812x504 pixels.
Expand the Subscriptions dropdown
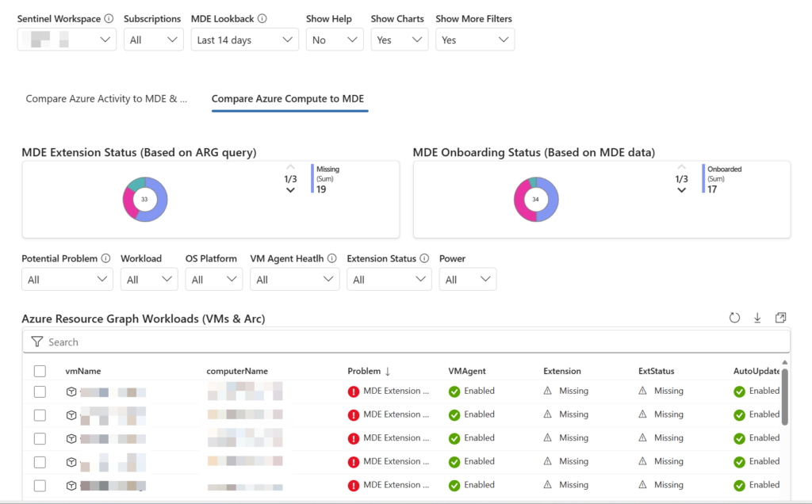[x=153, y=40]
